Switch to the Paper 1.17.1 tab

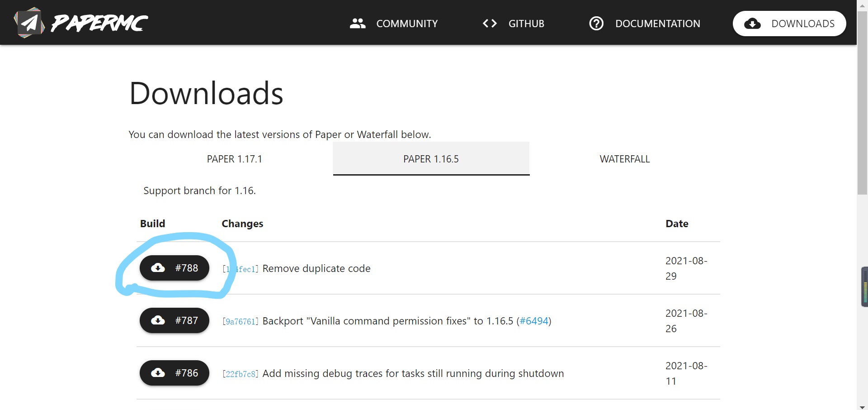point(234,159)
